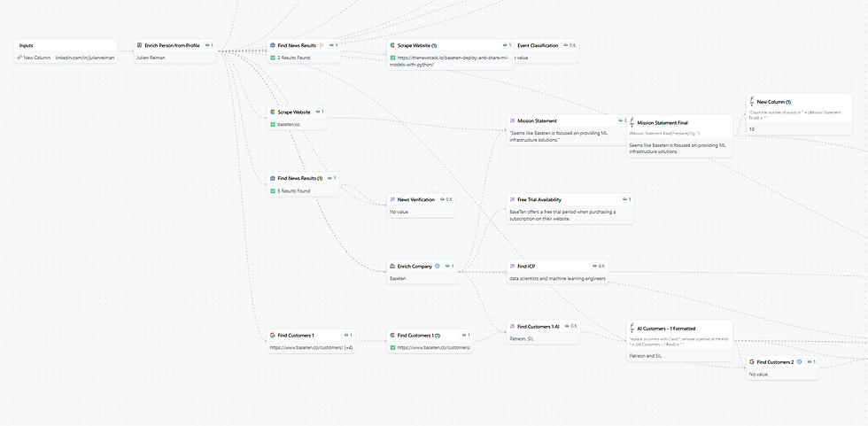Click the link icon beside New Column in Inputs
Screen dimensions: 868x426
tap(19, 58)
